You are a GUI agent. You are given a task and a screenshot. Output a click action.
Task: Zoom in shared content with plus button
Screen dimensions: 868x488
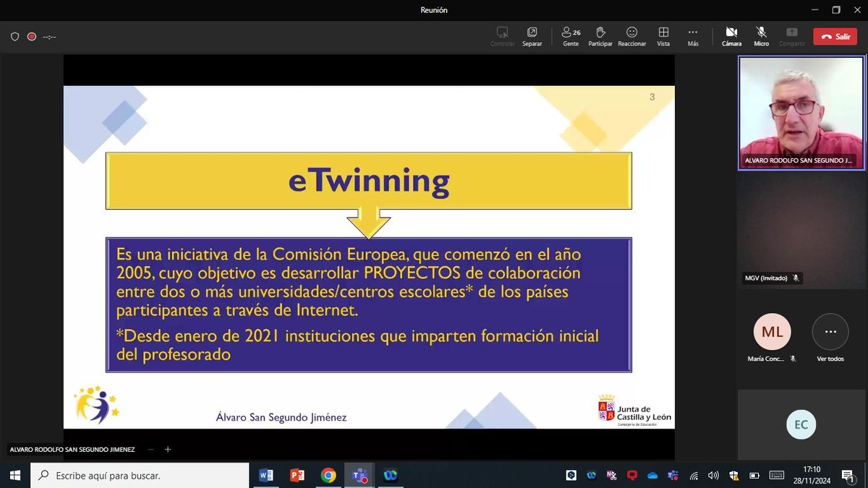(168, 449)
